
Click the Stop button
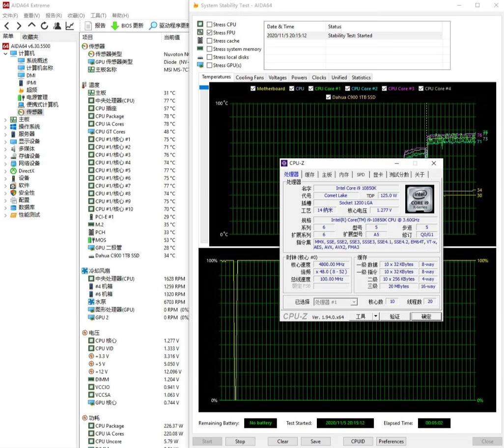[240, 441]
